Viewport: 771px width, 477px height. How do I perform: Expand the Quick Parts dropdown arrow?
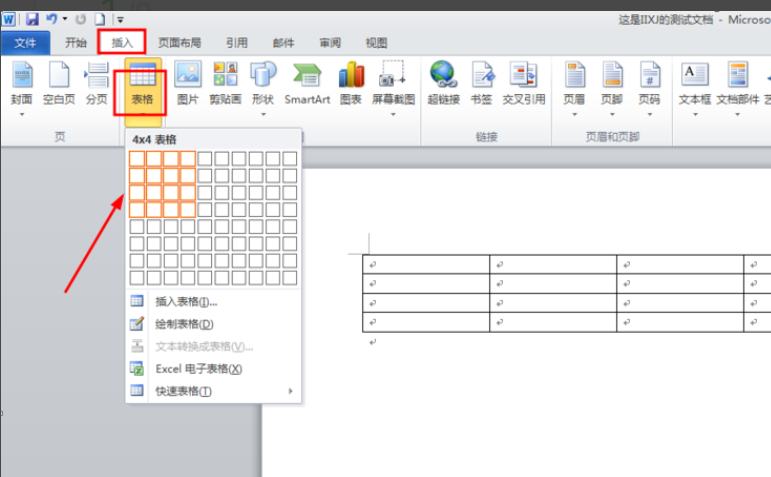point(737,115)
